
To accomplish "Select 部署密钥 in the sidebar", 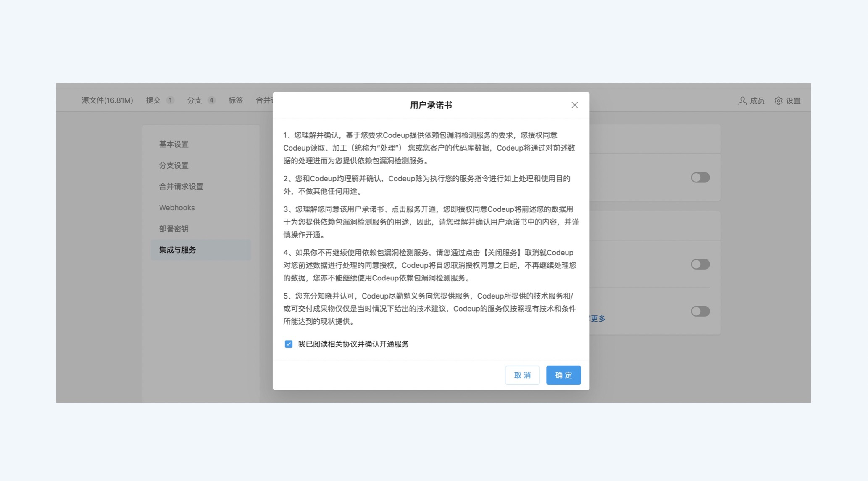I will pyautogui.click(x=201, y=229).
